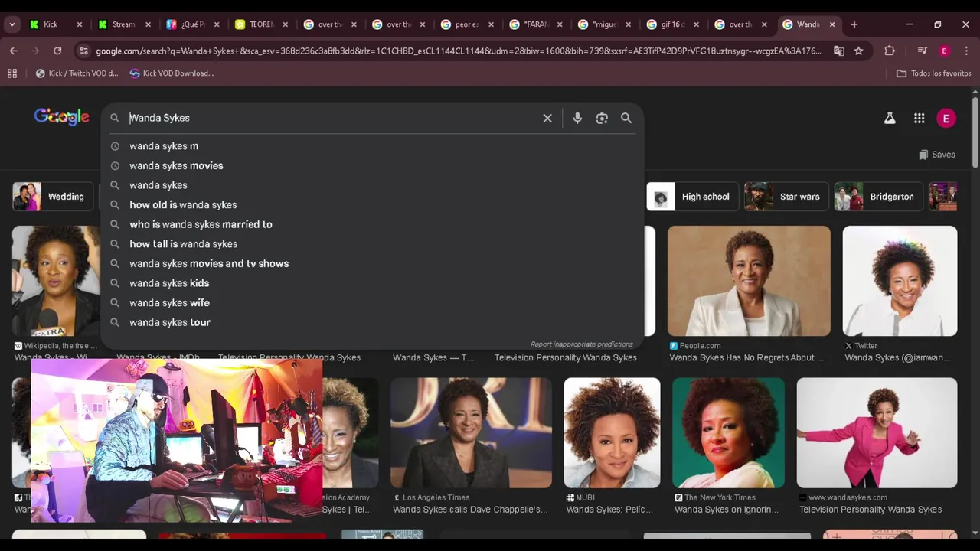Open Chrome's three-dot menu
Viewport: 980px width, 551px height.
click(965, 51)
